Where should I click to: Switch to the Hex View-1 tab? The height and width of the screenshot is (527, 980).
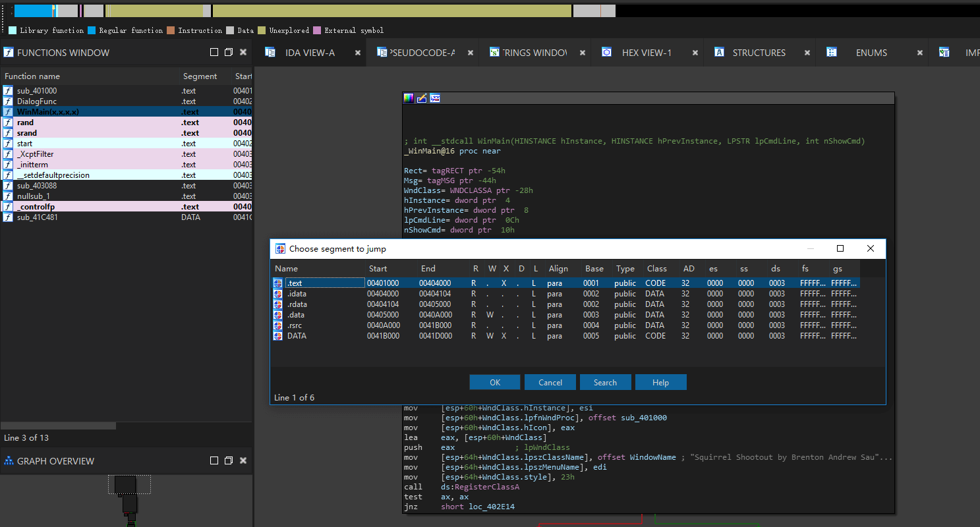[646, 53]
